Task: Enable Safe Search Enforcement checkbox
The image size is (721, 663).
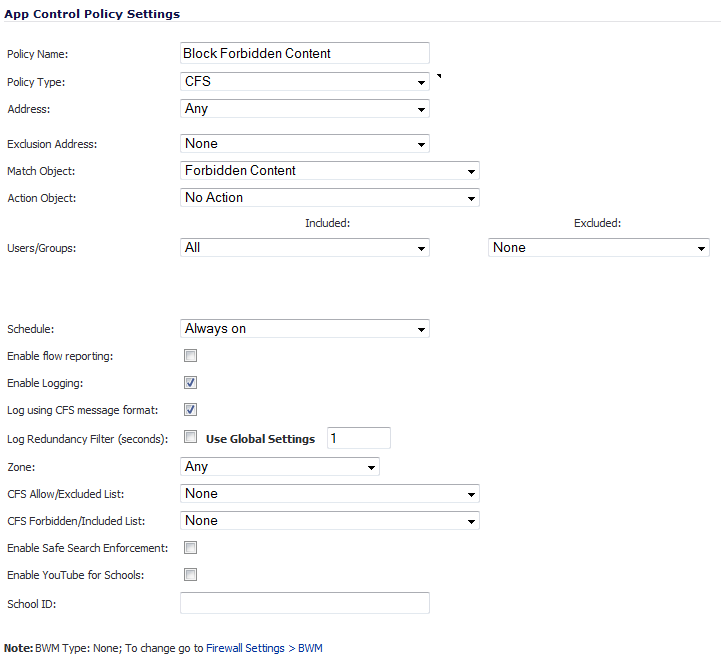Action: 190,548
